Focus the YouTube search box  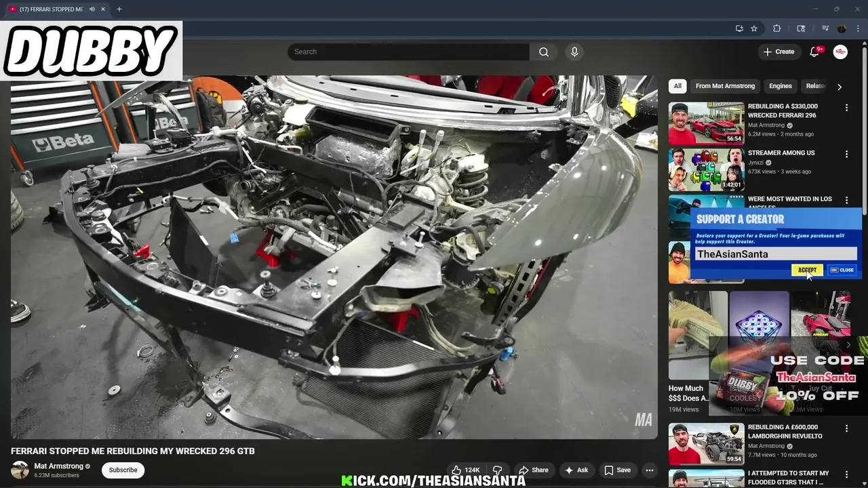click(409, 52)
